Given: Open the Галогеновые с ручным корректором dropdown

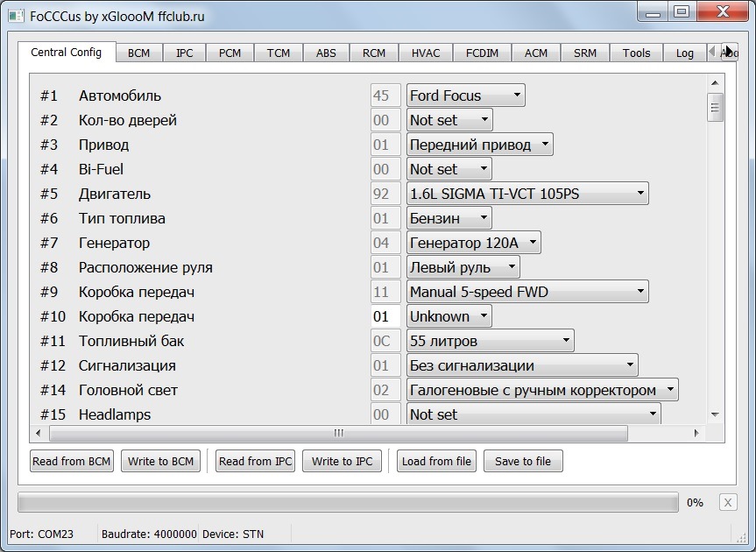Looking at the screenshot, I should 542,391.
